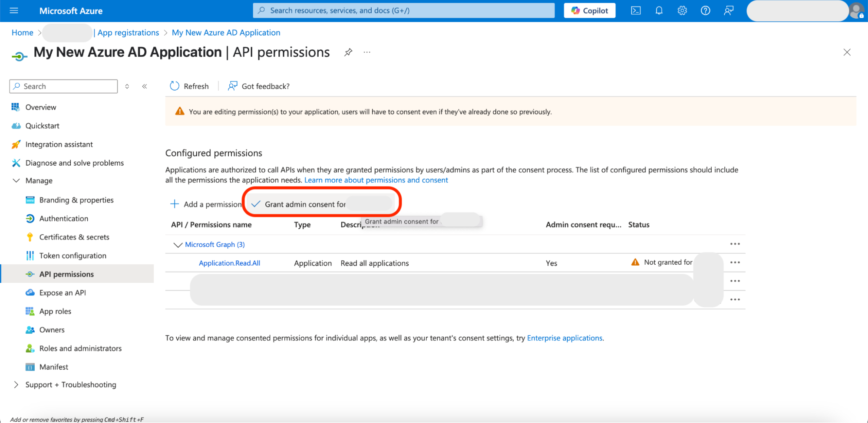
Task: Click the Microsoft Azure logo text
Action: 71,11
